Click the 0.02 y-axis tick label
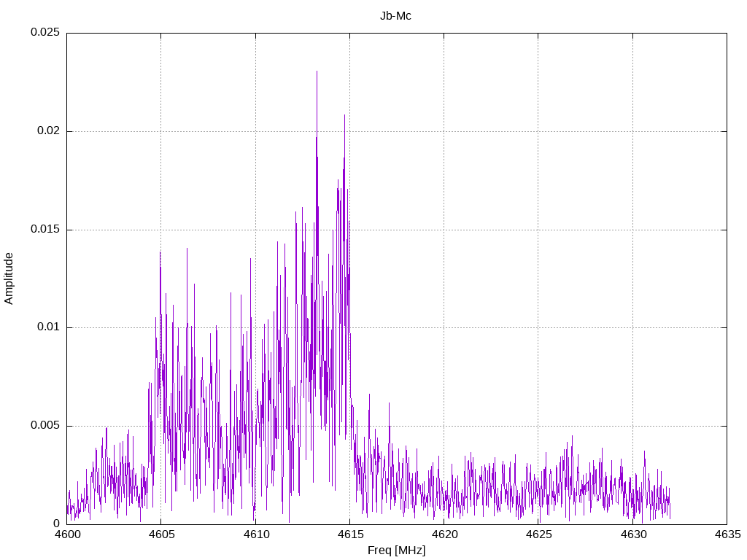Viewport: 747px width, 560px height. (48, 131)
